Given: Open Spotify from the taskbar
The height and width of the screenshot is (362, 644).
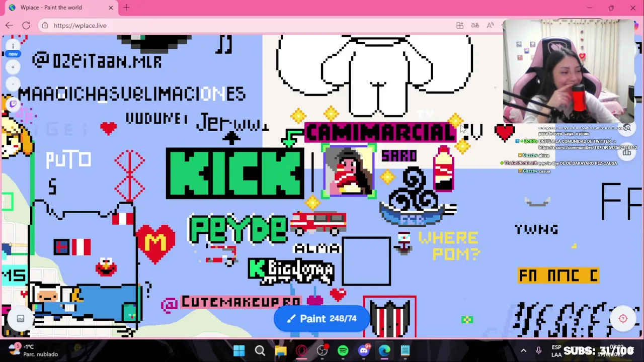Looking at the screenshot, I should 343,350.
